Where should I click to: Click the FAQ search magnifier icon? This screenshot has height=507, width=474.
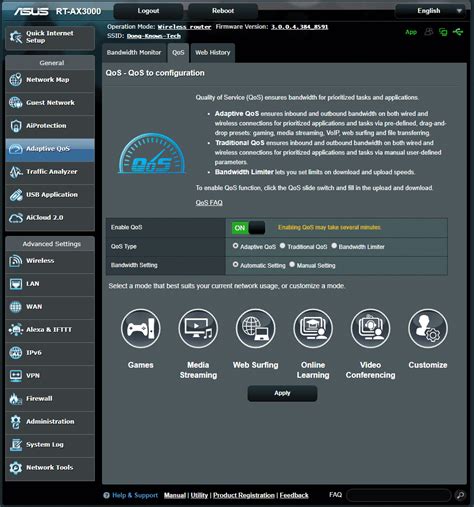[x=460, y=495]
